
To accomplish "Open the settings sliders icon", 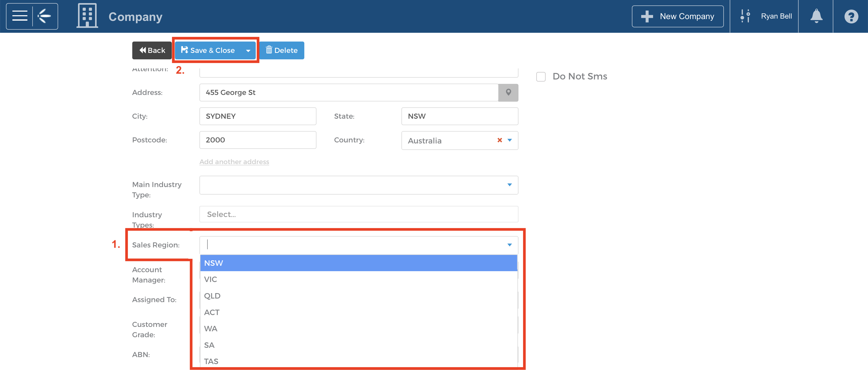I will click(745, 16).
